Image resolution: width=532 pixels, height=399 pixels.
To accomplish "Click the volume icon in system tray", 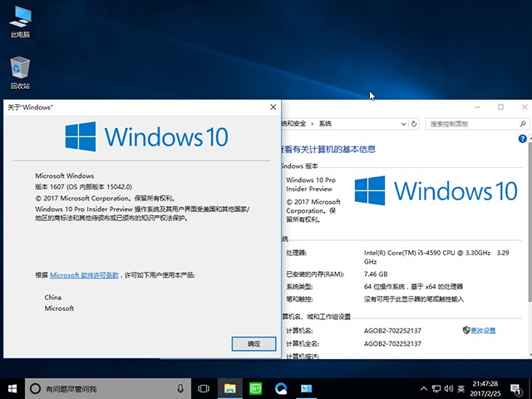I will 447,388.
